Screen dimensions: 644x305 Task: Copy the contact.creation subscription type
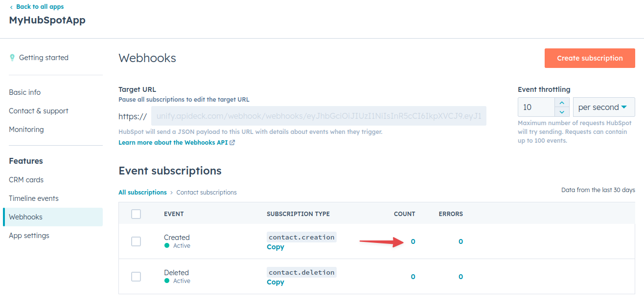276,247
